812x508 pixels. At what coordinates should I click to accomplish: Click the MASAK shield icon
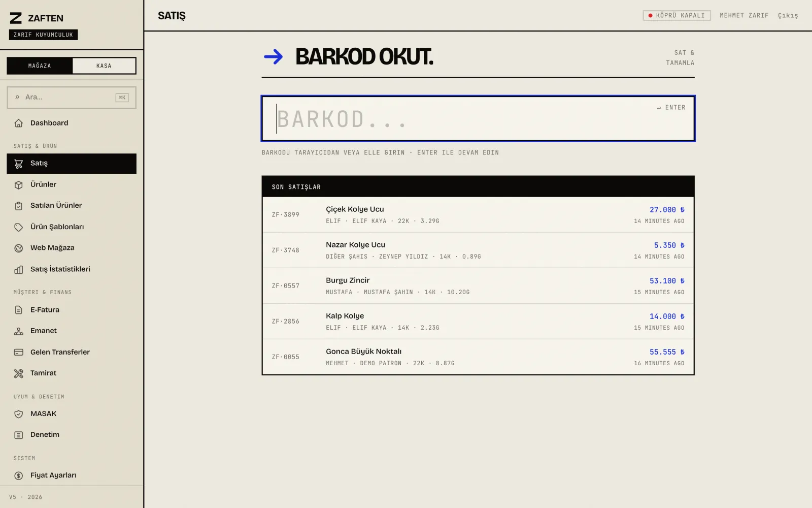[19, 414]
